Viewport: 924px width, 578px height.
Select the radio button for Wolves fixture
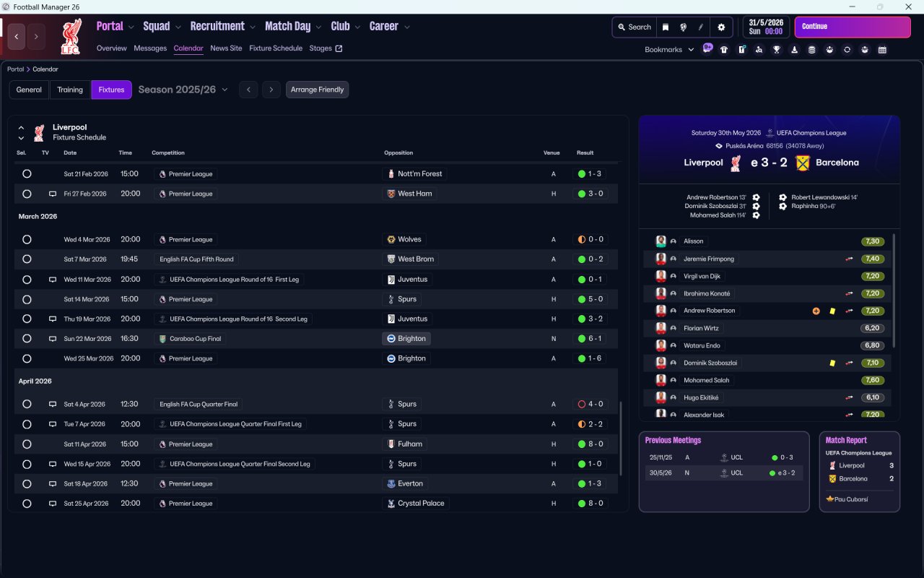tap(27, 239)
